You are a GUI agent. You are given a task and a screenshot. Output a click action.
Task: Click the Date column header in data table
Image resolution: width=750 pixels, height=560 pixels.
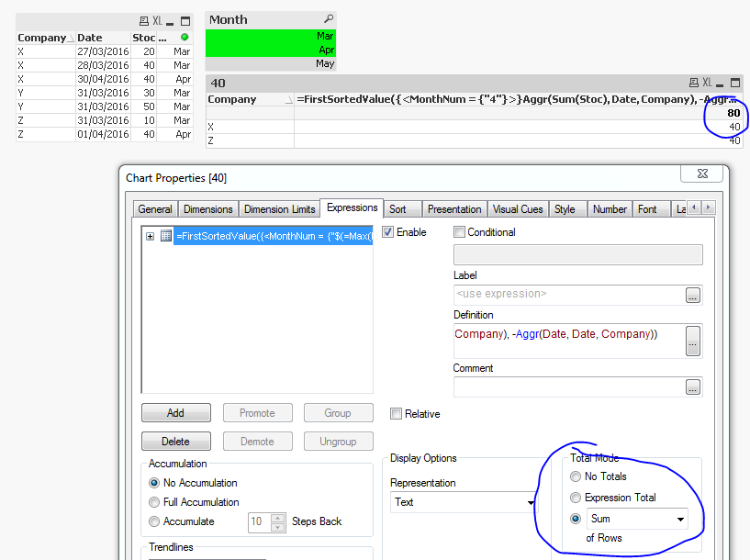coord(104,38)
